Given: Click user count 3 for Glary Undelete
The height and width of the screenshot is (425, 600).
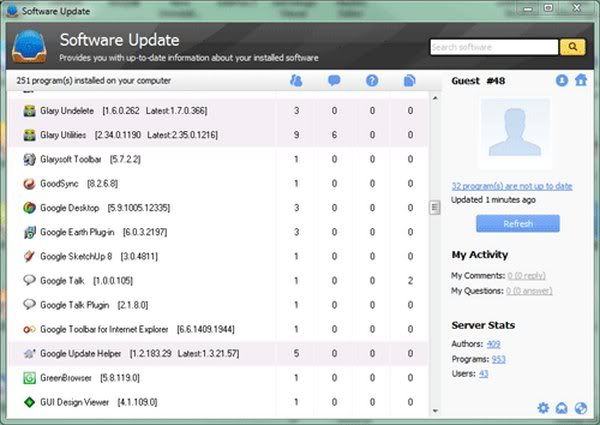Looking at the screenshot, I should coord(296,111).
